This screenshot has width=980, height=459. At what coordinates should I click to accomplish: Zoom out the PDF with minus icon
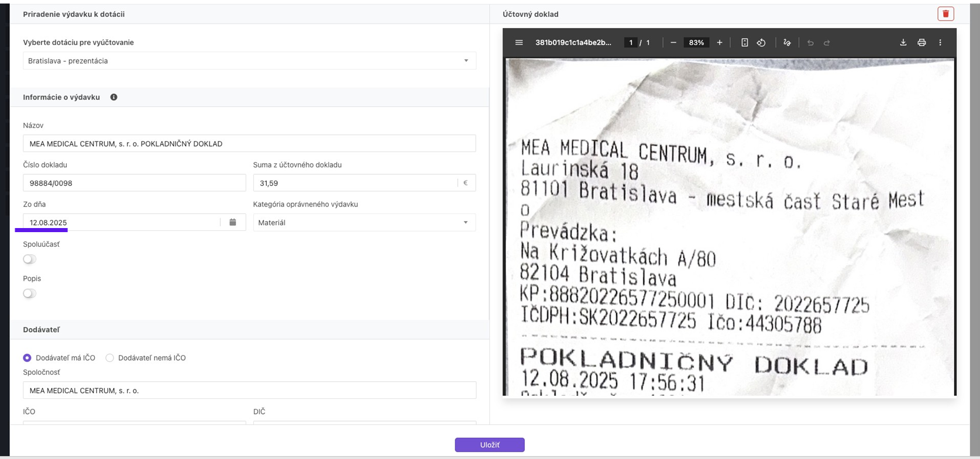pyautogui.click(x=673, y=43)
